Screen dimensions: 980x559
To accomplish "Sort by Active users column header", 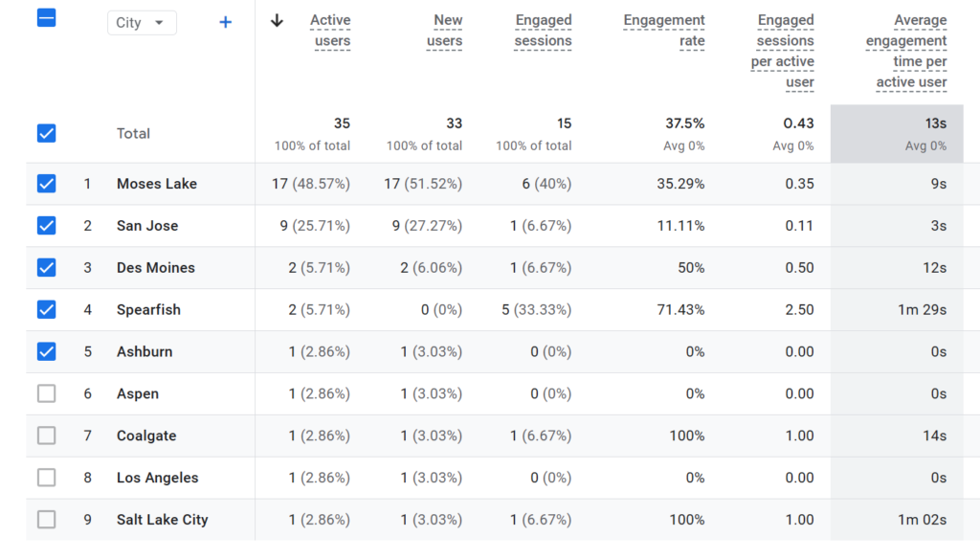I will pos(330,31).
